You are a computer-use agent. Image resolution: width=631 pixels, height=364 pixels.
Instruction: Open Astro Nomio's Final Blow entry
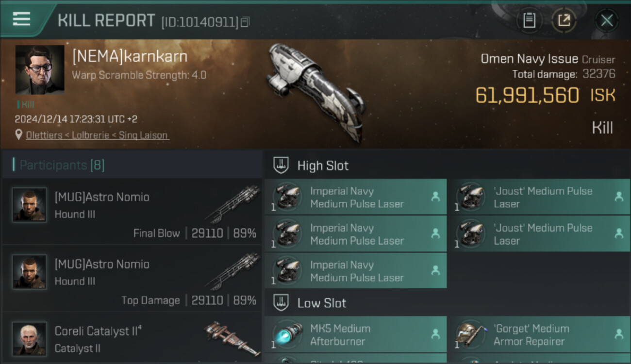(132, 212)
